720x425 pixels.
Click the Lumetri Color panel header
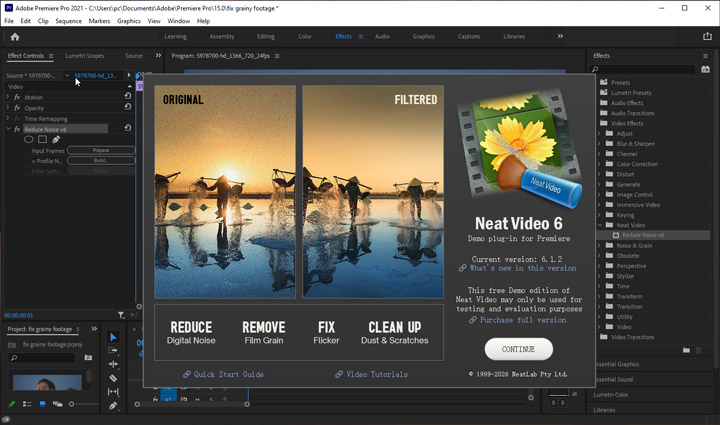[611, 395]
